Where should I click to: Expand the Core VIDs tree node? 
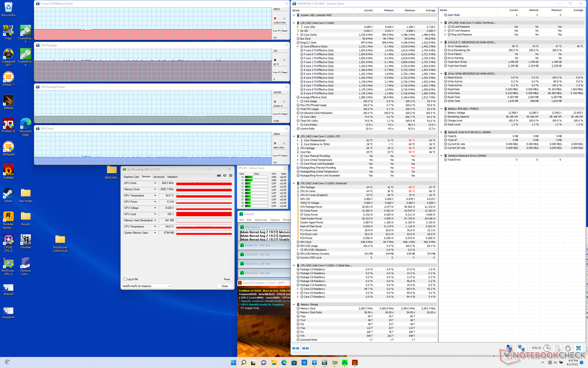pyautogui.click(x=298, y=27)
